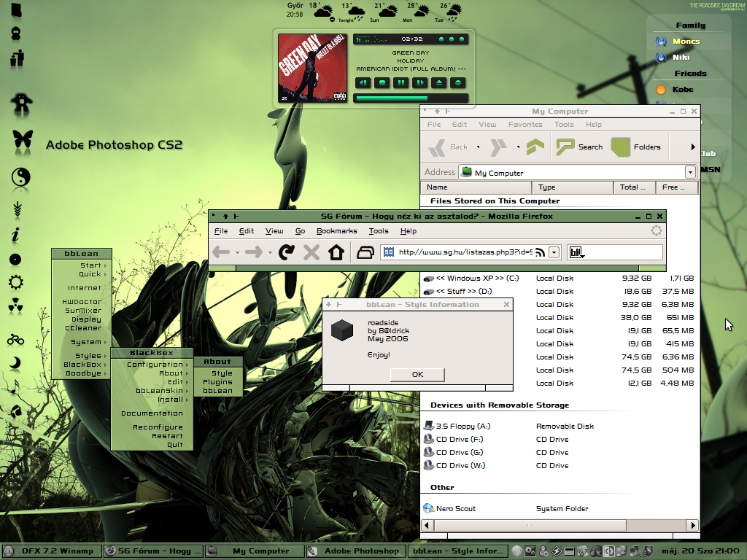Launch the radiation symbol dock icon
The height and width of the screenshot is (560, 747).
(x=16, y=306)
